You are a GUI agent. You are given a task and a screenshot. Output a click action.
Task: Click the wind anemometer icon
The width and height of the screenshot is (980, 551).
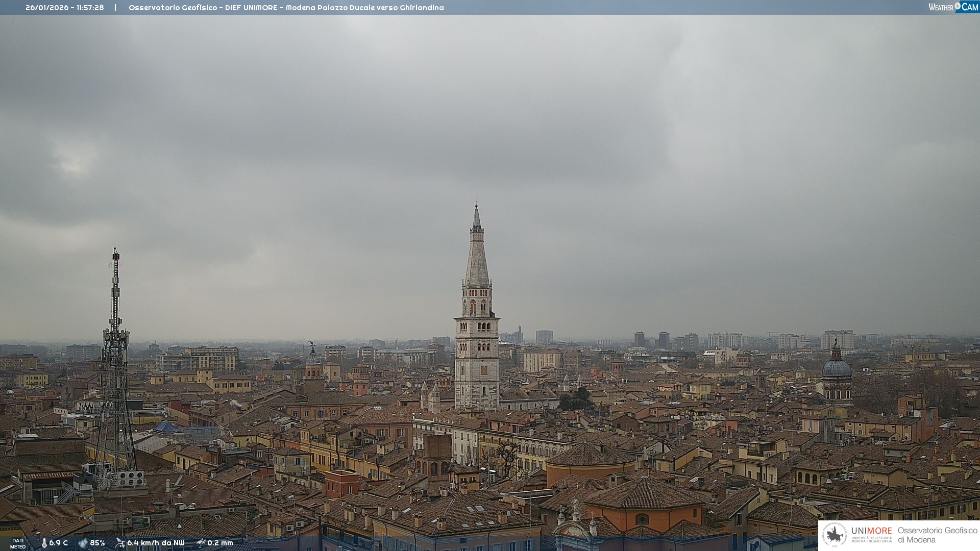coord(120,543)
